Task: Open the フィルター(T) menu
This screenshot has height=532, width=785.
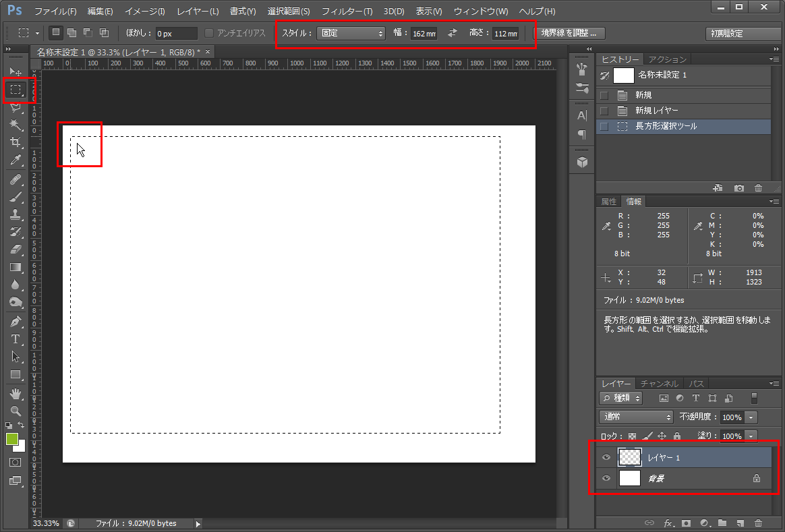Action: (x=347, y=11)
